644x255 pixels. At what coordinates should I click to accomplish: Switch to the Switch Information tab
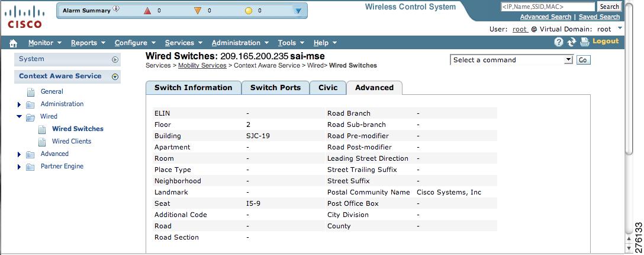point(194,88)
